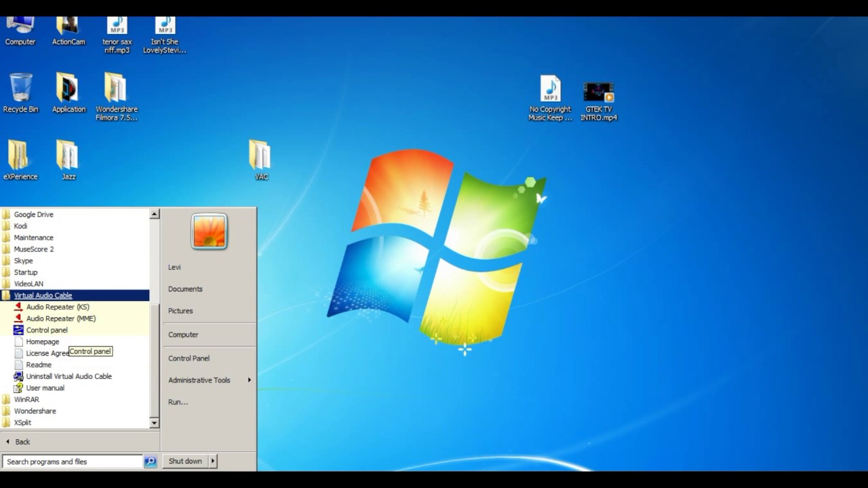This screenshot has width=868, height=488.
Task: Open the Application folder icon
Action: [x=68, y=93]
